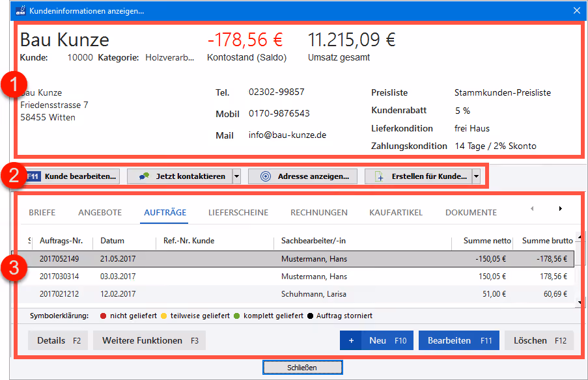Click the date 03.03.2017
588x380 pixels.
pyautogui.click(x=118, y=277)
